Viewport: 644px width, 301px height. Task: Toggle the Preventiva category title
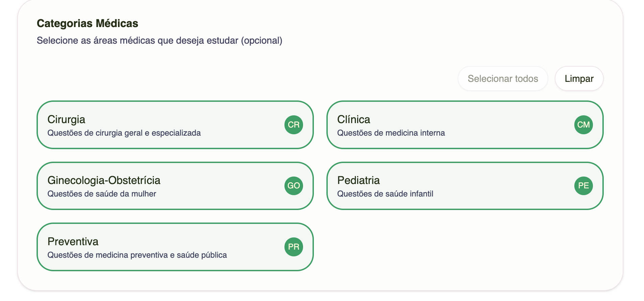(73, 241)
